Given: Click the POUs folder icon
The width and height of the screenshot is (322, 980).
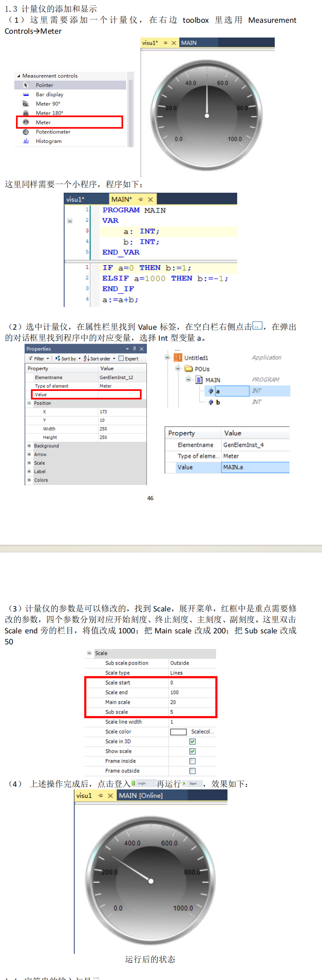Looking at the screenshot, I should pyautogui.click(x=189, y=369).
